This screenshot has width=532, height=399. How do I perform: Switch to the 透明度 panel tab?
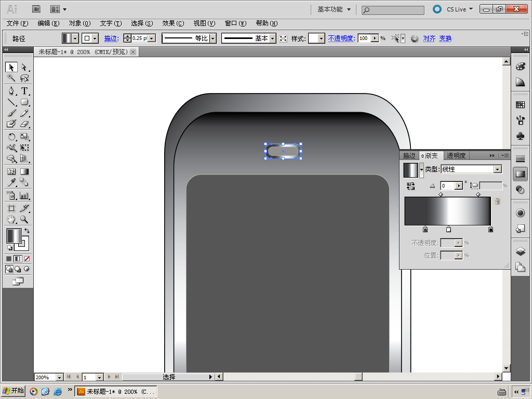456,155
